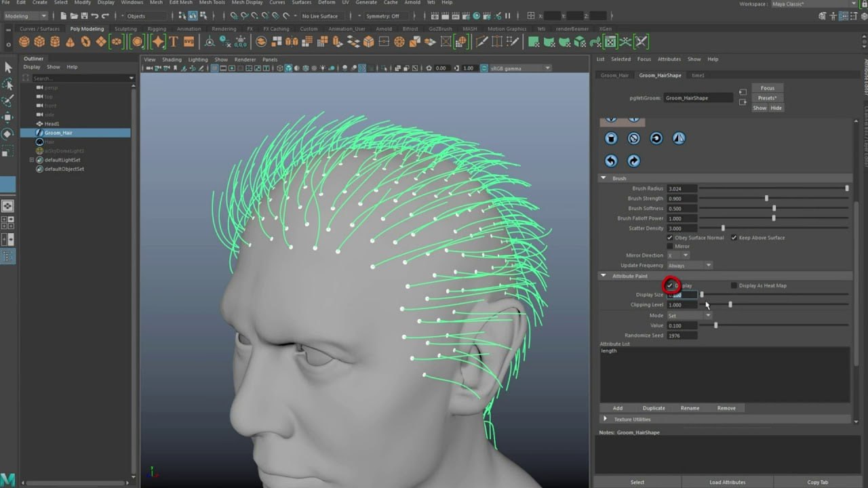Image resolution: width=868 pixels, height=488 pixels.
Task: Enable Display As Heat Map checkbox
Action: point(734,285)
